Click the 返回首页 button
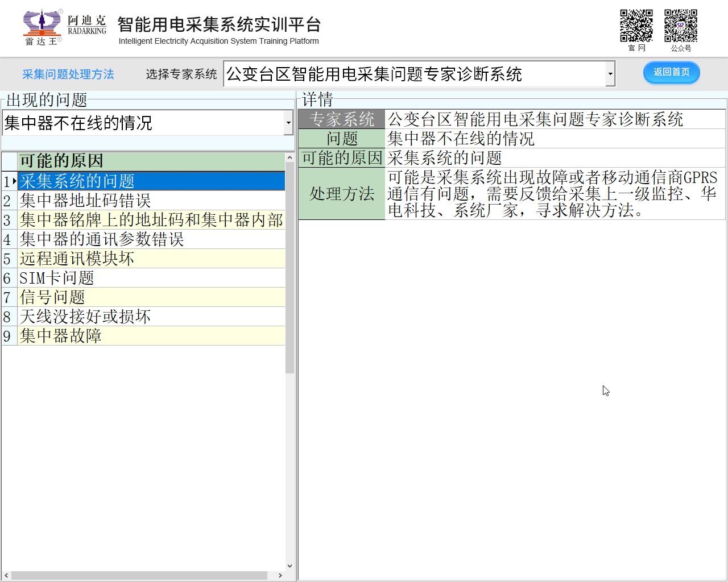The height and width of the screenshot is (582, 728). click(671, 72)
